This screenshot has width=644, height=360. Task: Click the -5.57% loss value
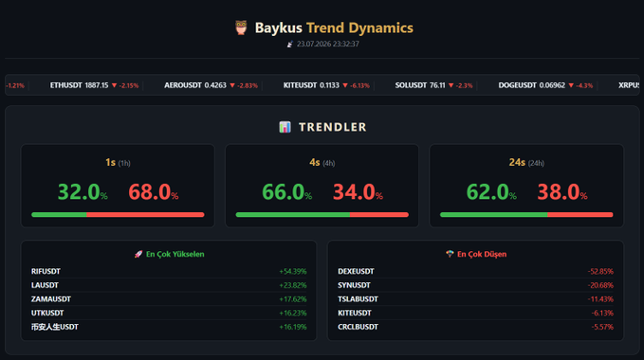click(x=602, y=327)
